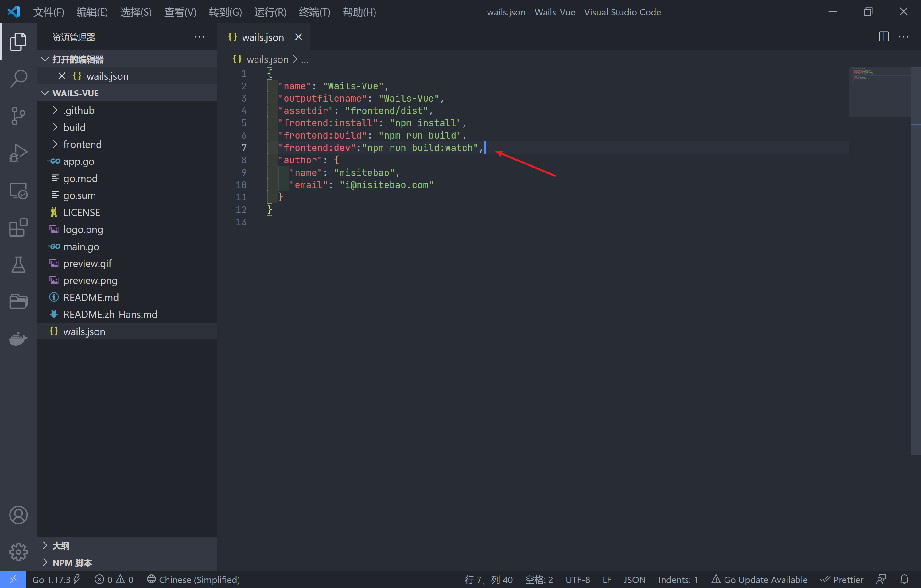The height and width of the screenshot is (588, 921).
Task: Switch to the wails.json editor tab
Action: (263, 37)
